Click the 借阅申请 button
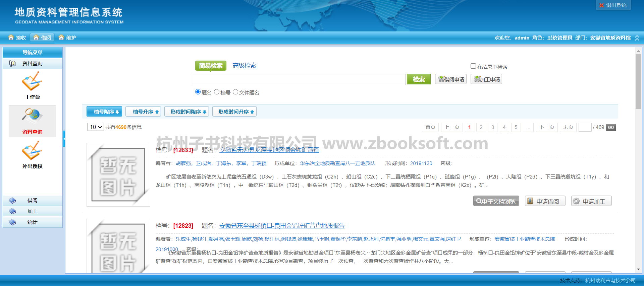Screen dimensions: 644x286 point(451,79)
